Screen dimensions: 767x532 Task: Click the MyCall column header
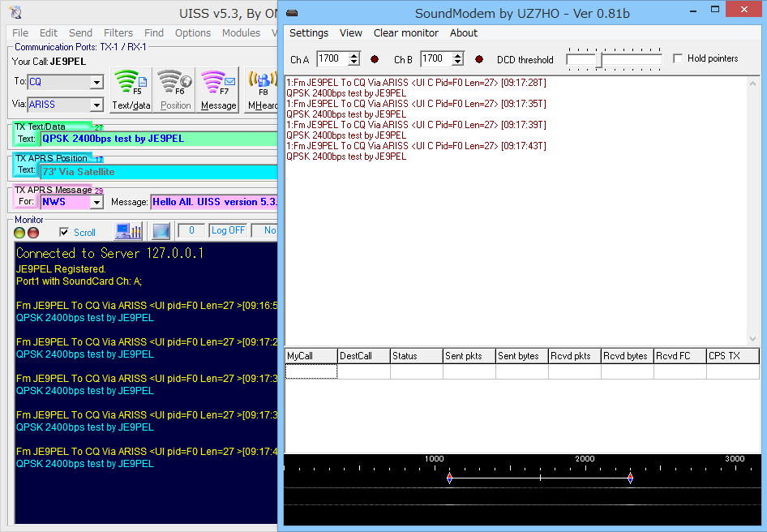(311, 356)
